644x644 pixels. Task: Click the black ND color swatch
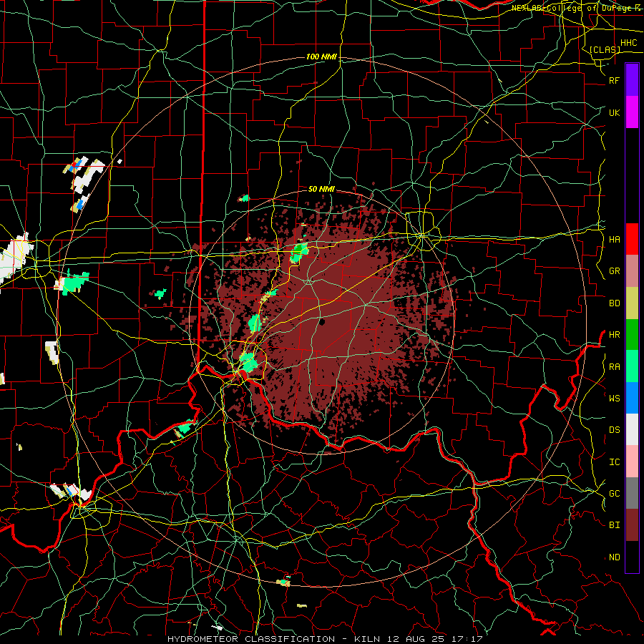(x=632, y=557)
